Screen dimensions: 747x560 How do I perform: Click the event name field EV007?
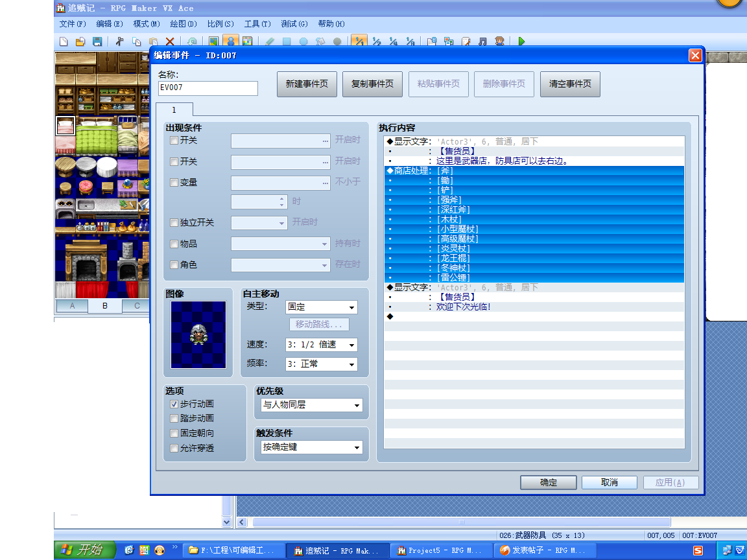[x=208, y=88]
